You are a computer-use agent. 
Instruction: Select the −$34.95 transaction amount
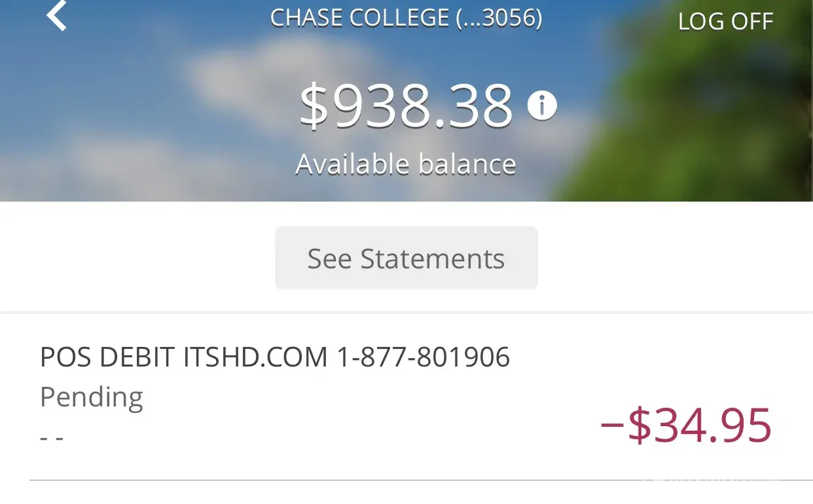point(686,426)
